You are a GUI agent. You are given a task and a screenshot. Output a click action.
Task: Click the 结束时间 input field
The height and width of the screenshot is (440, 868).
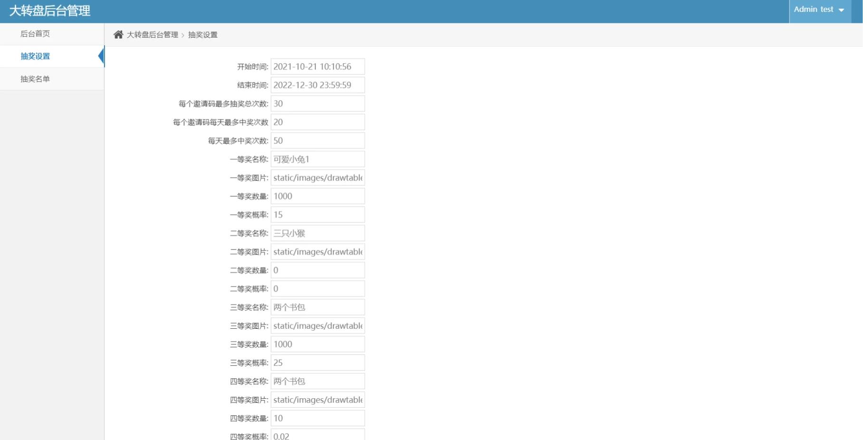317,85
